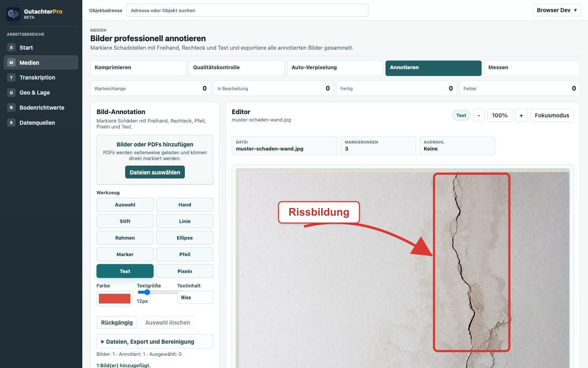Expand Dateien, Export und Bereinigung section
The width and height of the screenshot is (588, 368).
(155, 342)
